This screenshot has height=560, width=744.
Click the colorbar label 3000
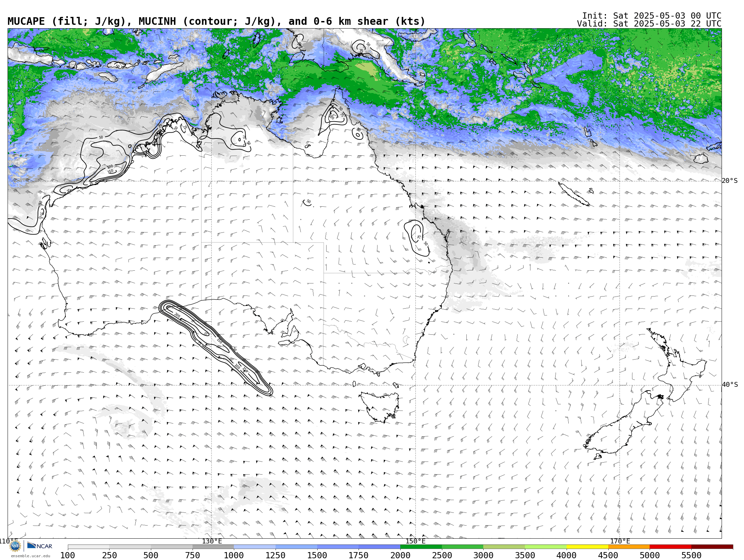pos(483,555)
